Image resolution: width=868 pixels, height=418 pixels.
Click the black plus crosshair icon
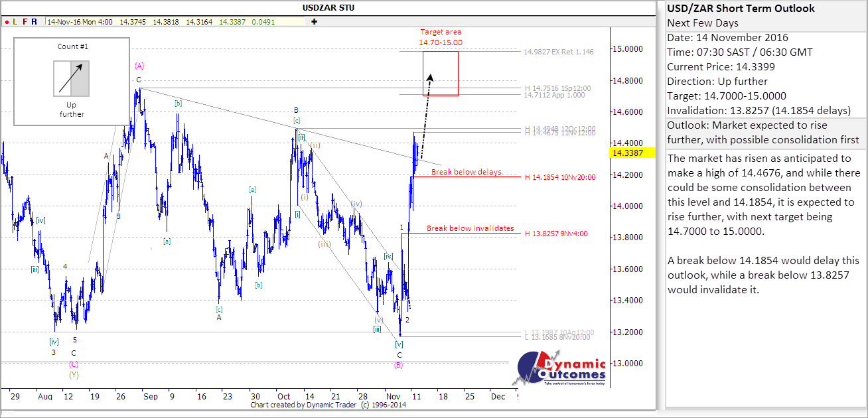pos(314,21)
